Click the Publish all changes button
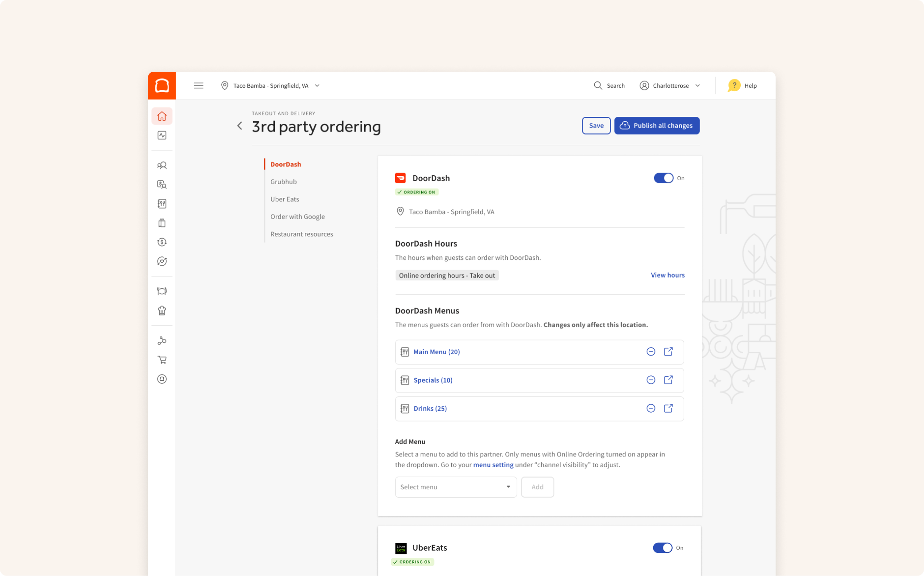Image resolution: width=924 pixels, height=576 pixels. click(x=656, y=126)
